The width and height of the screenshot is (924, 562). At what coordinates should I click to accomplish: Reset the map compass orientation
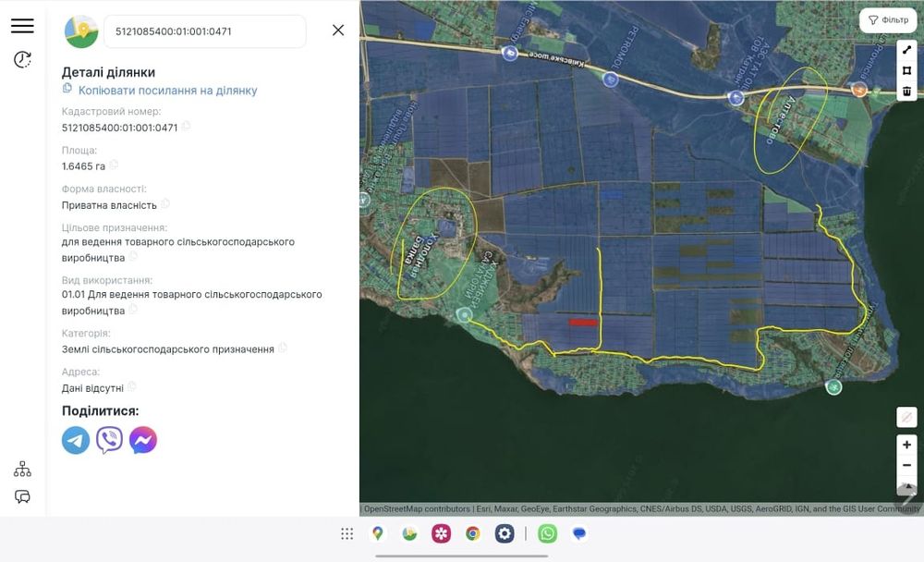click(x=906, y=486)
